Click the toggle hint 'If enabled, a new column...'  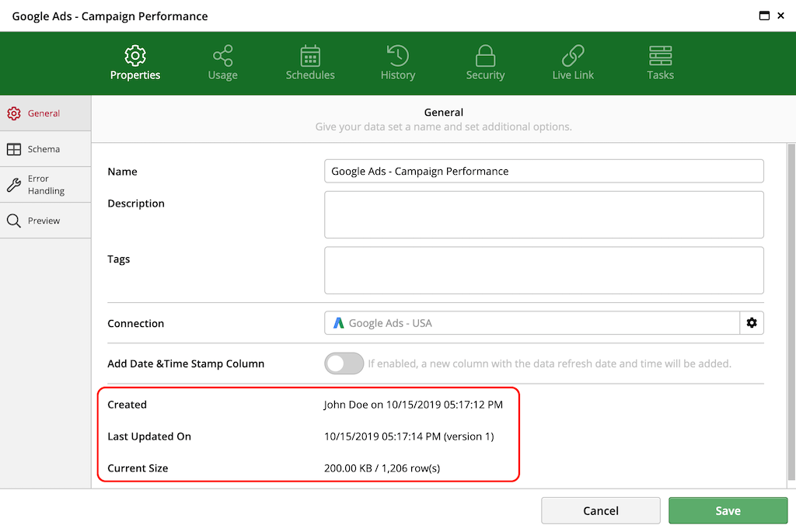550,363
